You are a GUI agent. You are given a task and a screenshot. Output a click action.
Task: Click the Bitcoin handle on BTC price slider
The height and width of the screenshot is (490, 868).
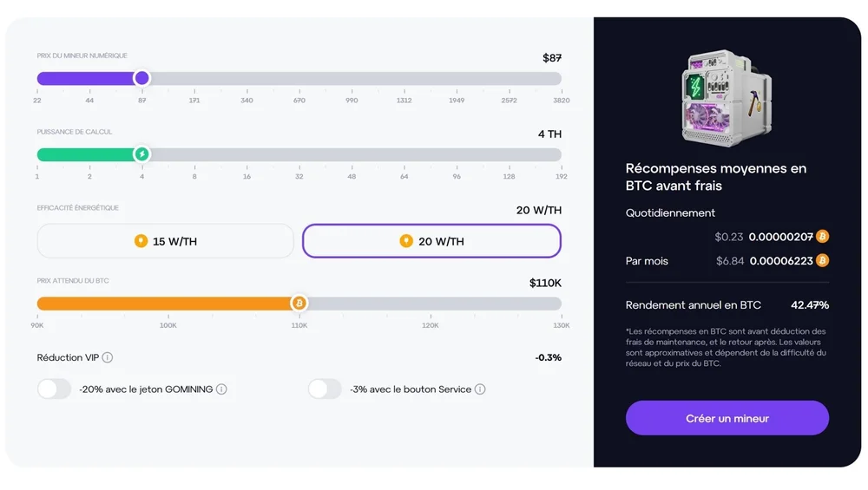[299, 304]
